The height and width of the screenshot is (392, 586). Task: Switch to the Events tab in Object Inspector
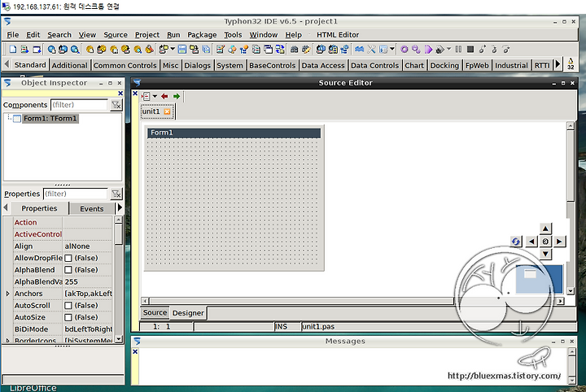click(x=91, y=209)
